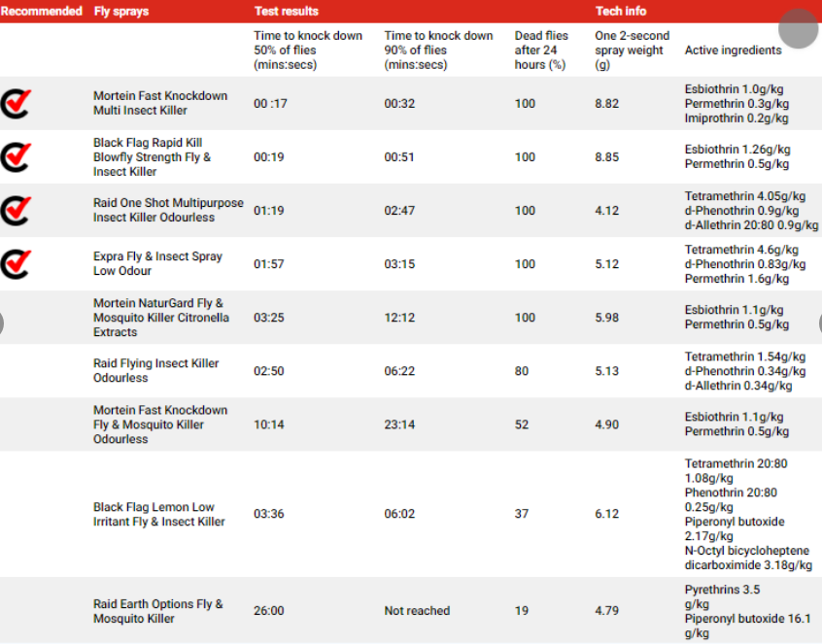Click the "Test results" header

pos(287,11)
